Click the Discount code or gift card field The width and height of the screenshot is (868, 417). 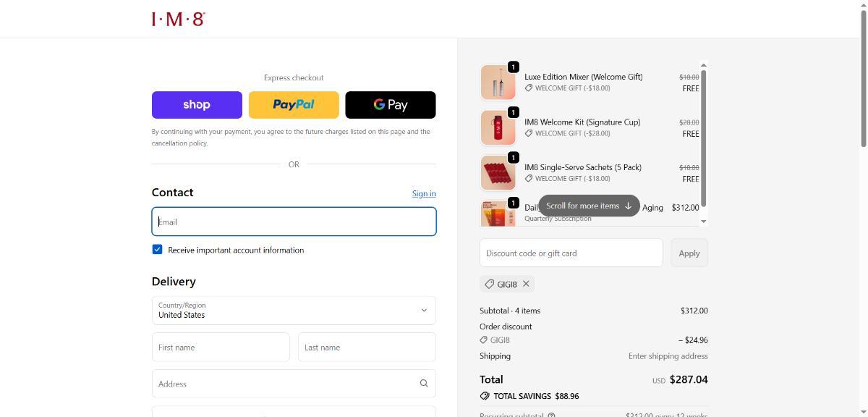pos(571,253)
